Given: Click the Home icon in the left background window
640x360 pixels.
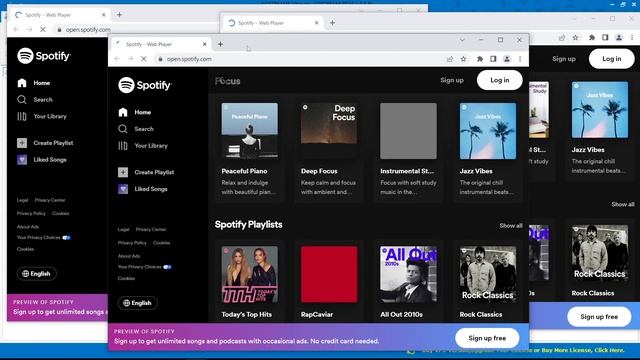Looking at the screenshot, I should click(x=22, y=83).
